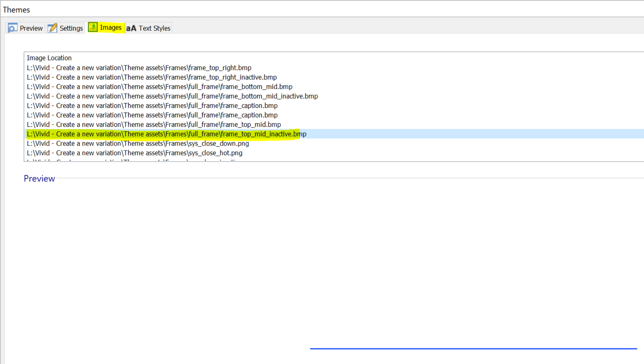Select the frame_top_mid.bmp row
This screenshot has width=644, height=364.
(334, 125)
